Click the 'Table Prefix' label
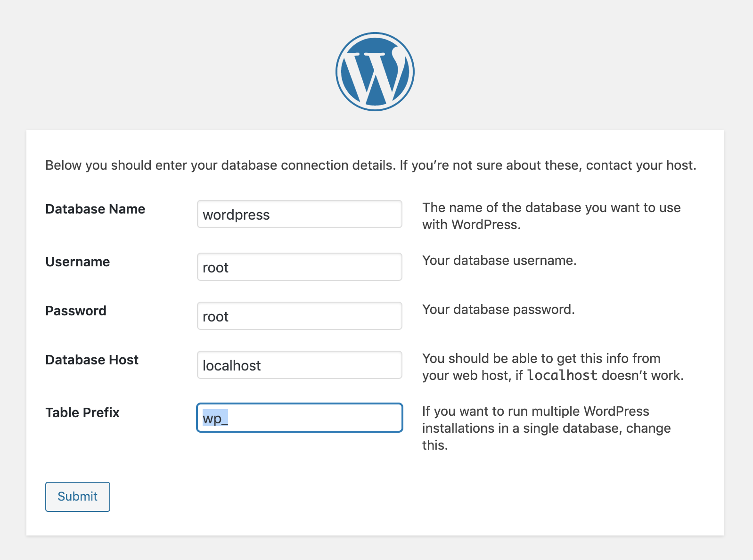Image resolution: width=753 pixels, height=560 pixels. click(x=82, y=412)
